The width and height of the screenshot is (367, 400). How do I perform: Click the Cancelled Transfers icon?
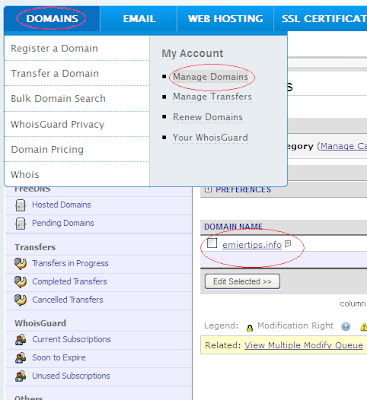[x=20, y=300]
